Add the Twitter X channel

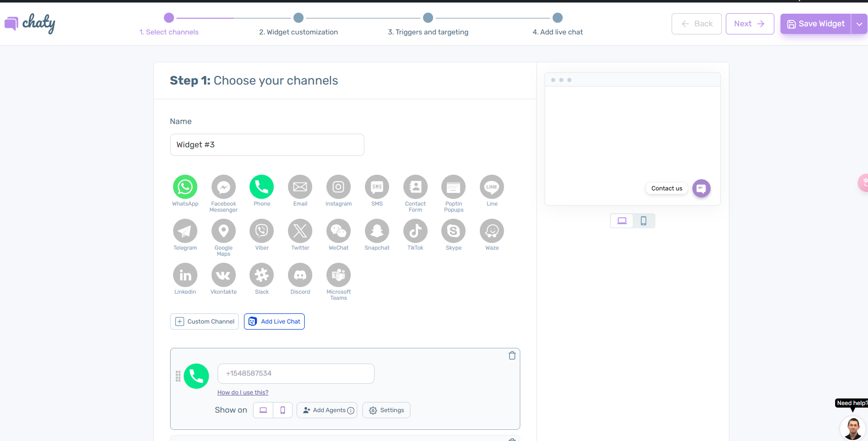(x=300, y=231)
